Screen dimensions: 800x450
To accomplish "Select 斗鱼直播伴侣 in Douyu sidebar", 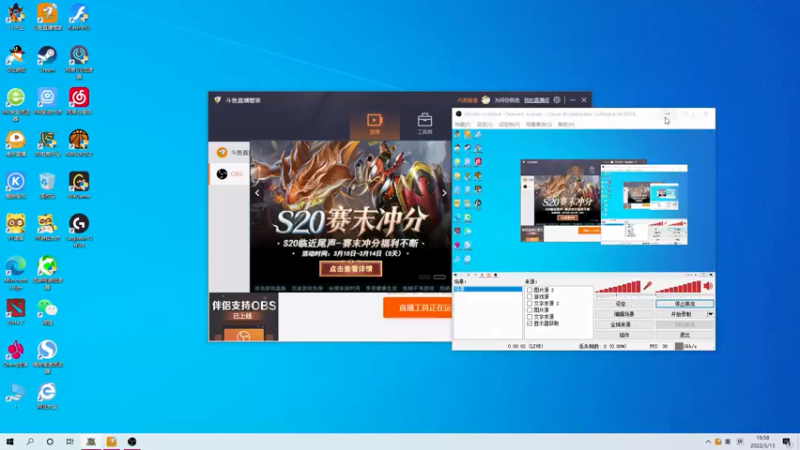I will (230, 152).
